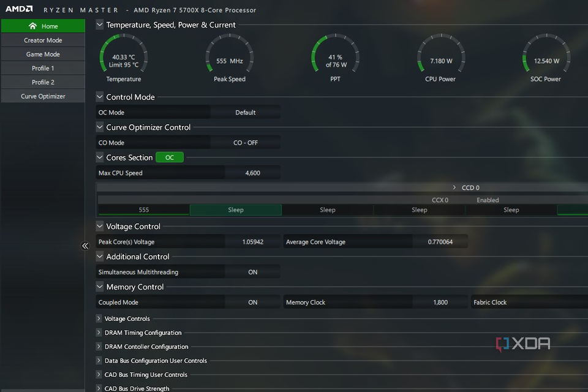
Task: Click the Peak Speed gauge
Action: coord(229,54)
